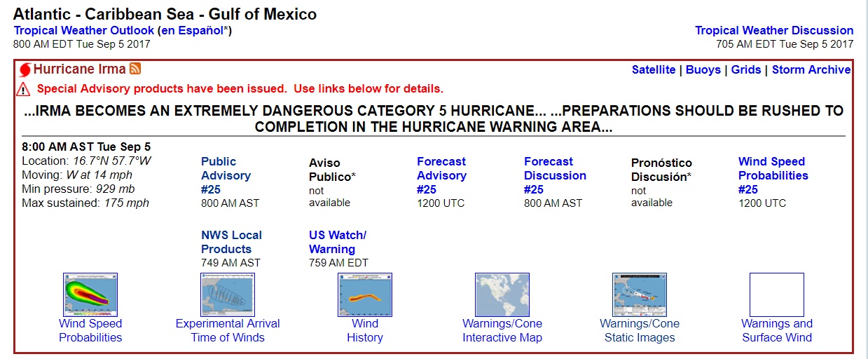Click the red warning triangle icon
The height and width of the screenshot is (359, 868).
click(23, 89)
